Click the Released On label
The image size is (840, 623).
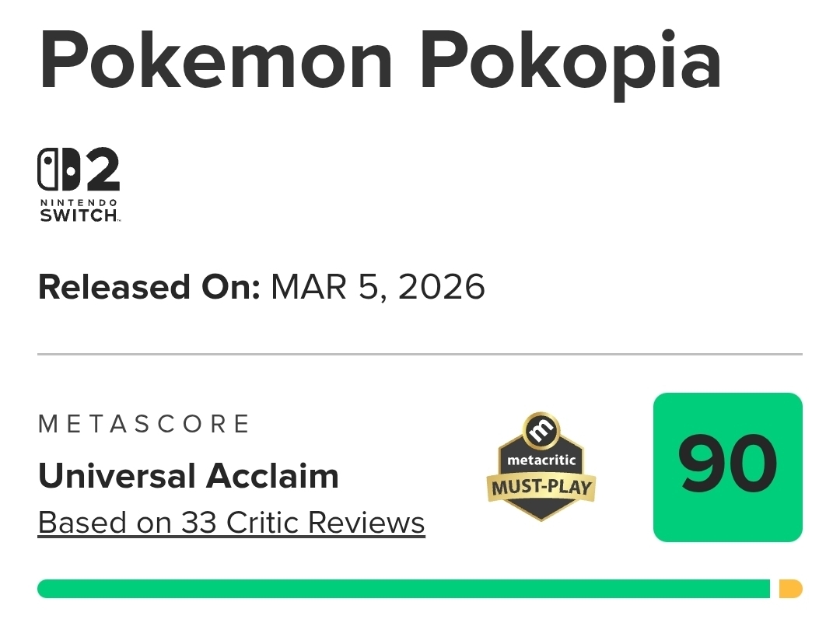[149, 287]
